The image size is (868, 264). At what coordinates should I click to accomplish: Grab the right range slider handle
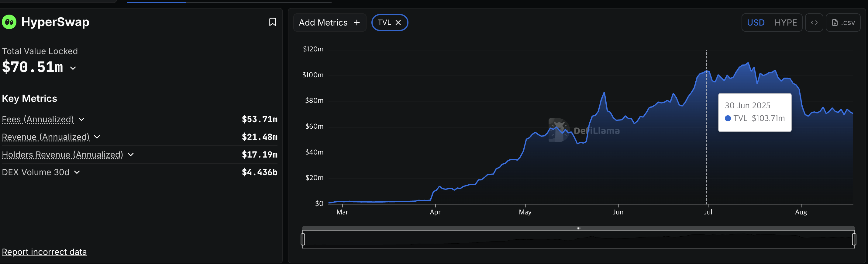tap(854, 239)
